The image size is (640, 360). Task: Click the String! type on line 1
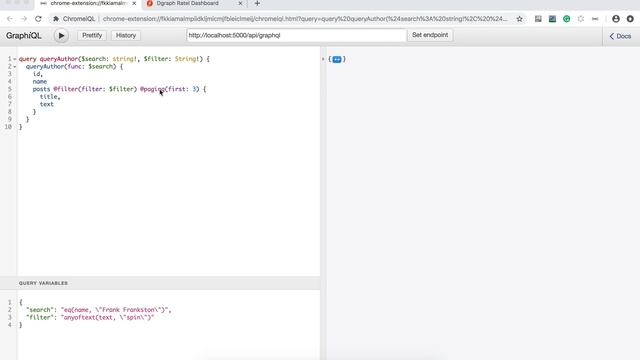tap(187, 59)
